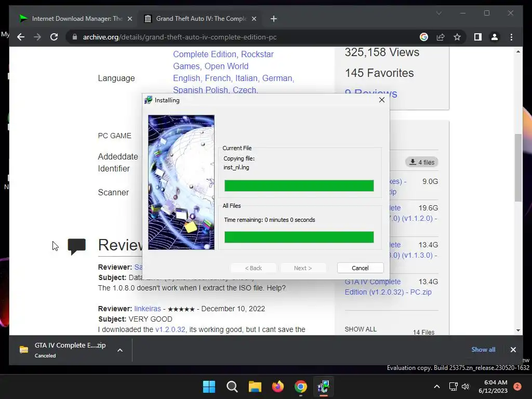Open the French language link
Viewport: 532px width, 399px height.
(218, 78)
